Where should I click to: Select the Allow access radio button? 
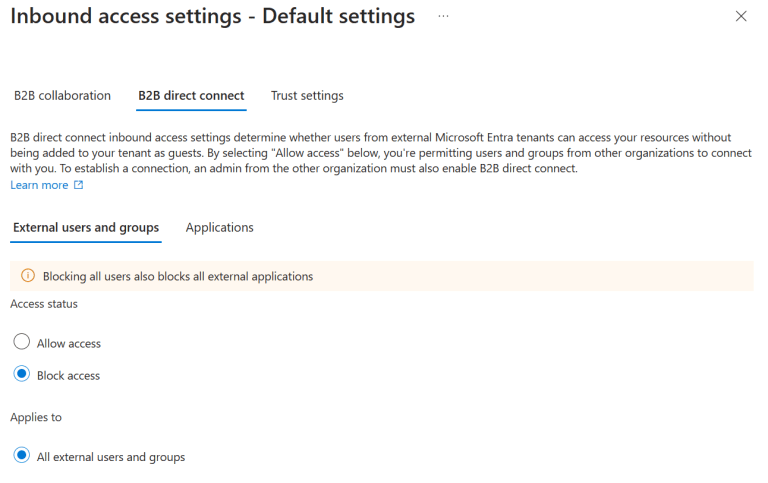click(22, 342)
